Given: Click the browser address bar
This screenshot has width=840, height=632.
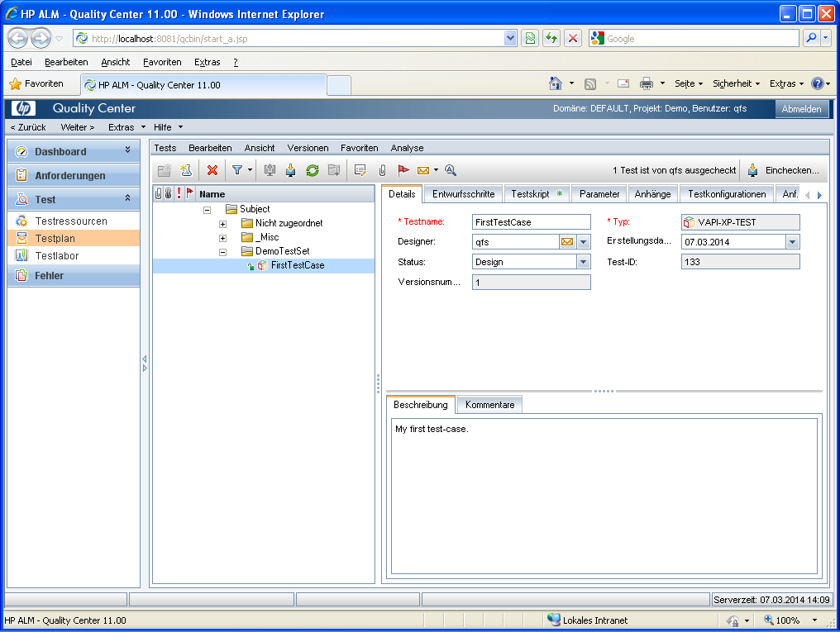Looking at the screenshot, I should coord(296,39).
